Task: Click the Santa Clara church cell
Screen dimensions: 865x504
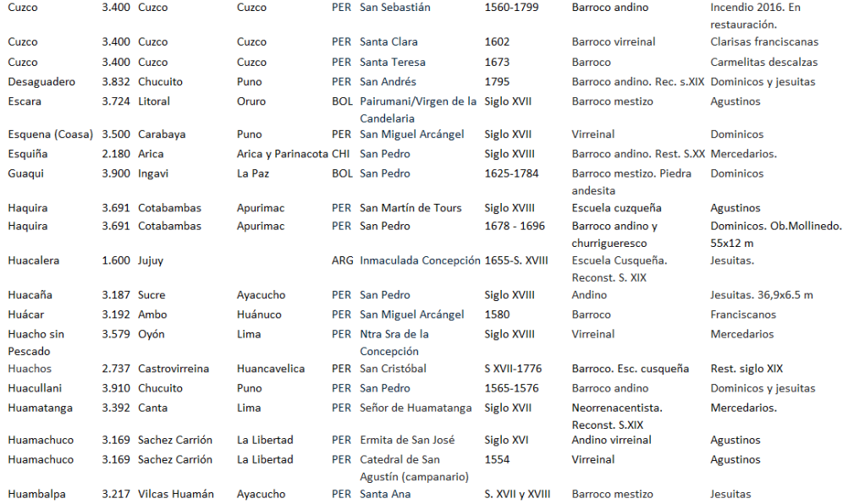Action: 388,41
